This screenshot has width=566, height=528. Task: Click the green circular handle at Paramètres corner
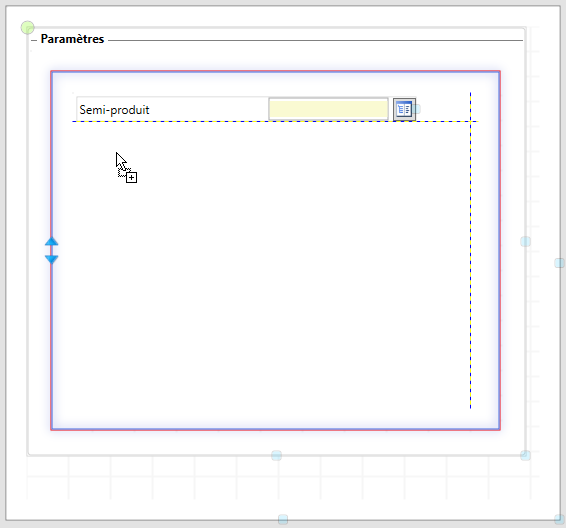click(x=27, y=27)
